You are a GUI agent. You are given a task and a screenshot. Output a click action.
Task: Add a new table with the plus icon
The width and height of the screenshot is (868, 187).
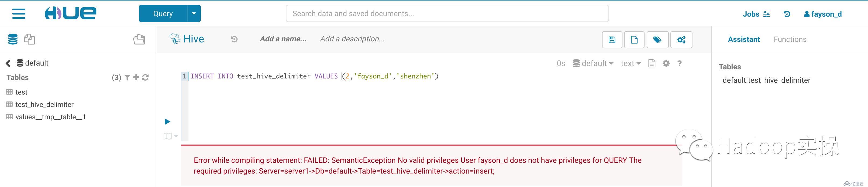(x=136, y=78)
